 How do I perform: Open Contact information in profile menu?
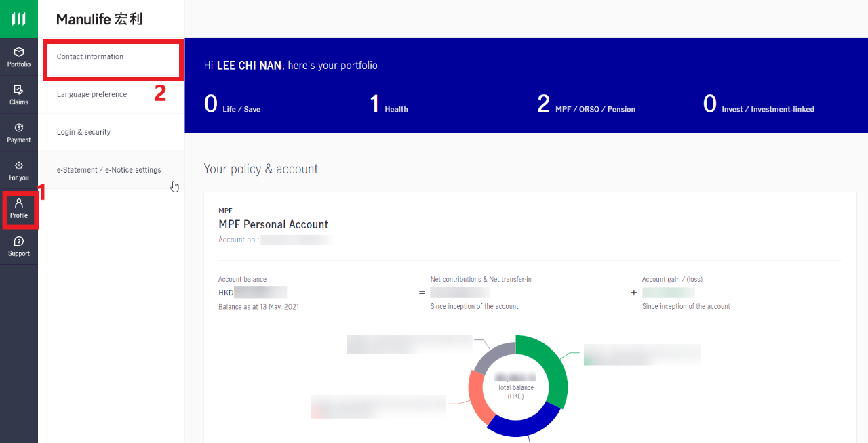click(x=111, y=57)
